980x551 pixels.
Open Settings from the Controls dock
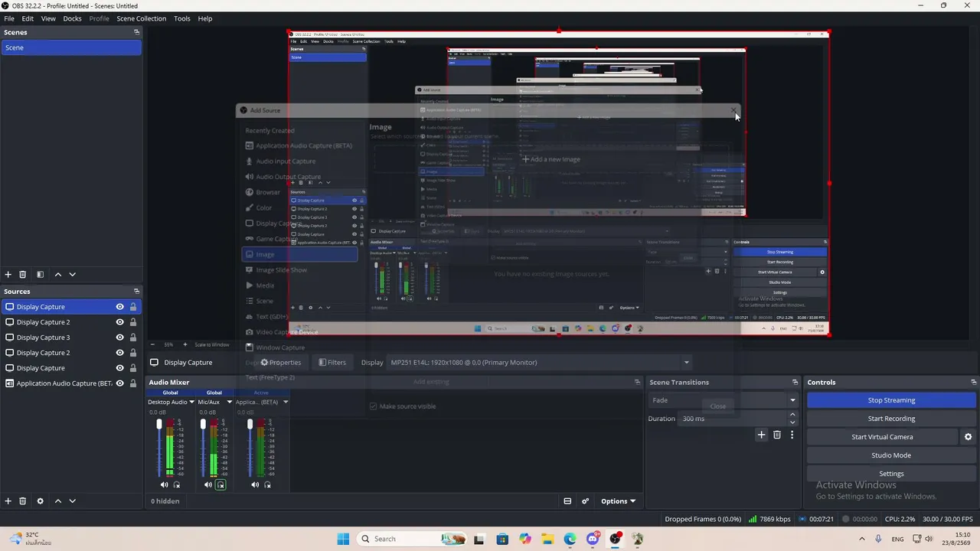click(x=891, y=474)
